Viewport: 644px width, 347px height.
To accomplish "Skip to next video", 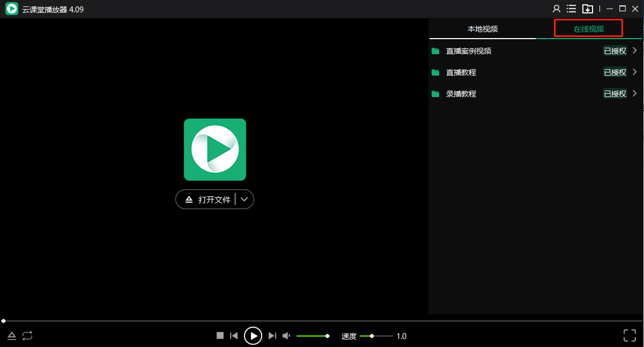I will (272, 336).
